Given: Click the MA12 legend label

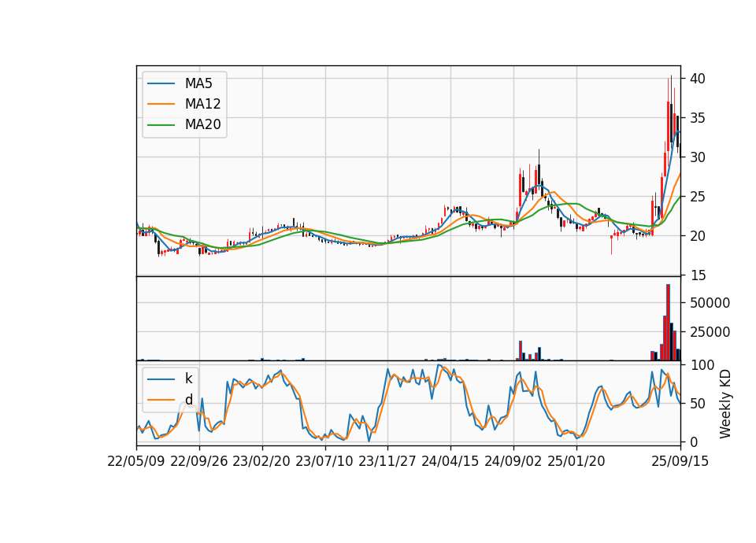Looking at the screenshot, I should [x=202, y=104].
